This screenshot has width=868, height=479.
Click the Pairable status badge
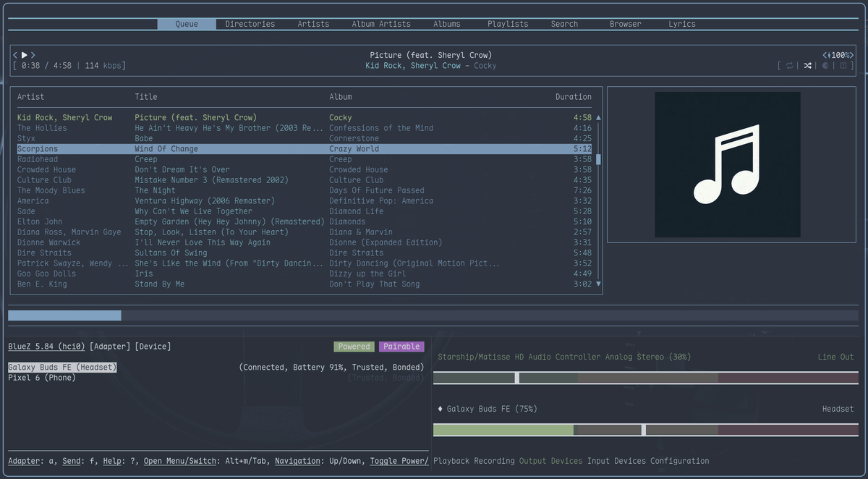(401, 347)
